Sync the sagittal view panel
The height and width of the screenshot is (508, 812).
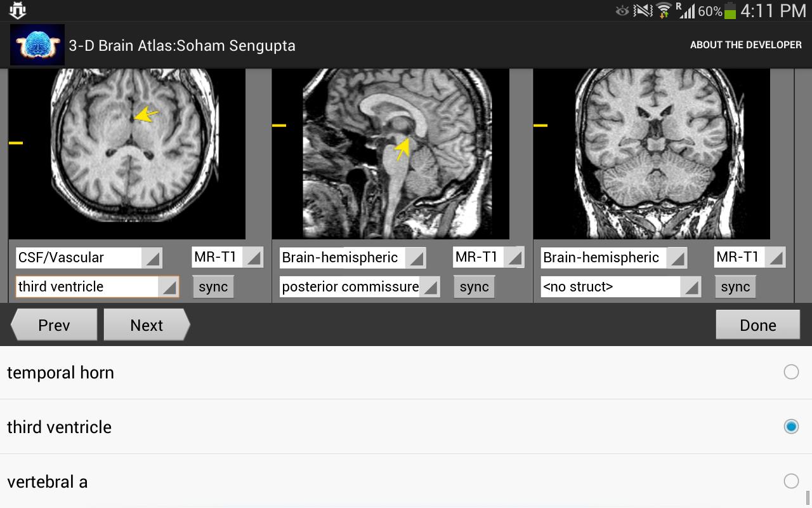(x=475, y=287)
